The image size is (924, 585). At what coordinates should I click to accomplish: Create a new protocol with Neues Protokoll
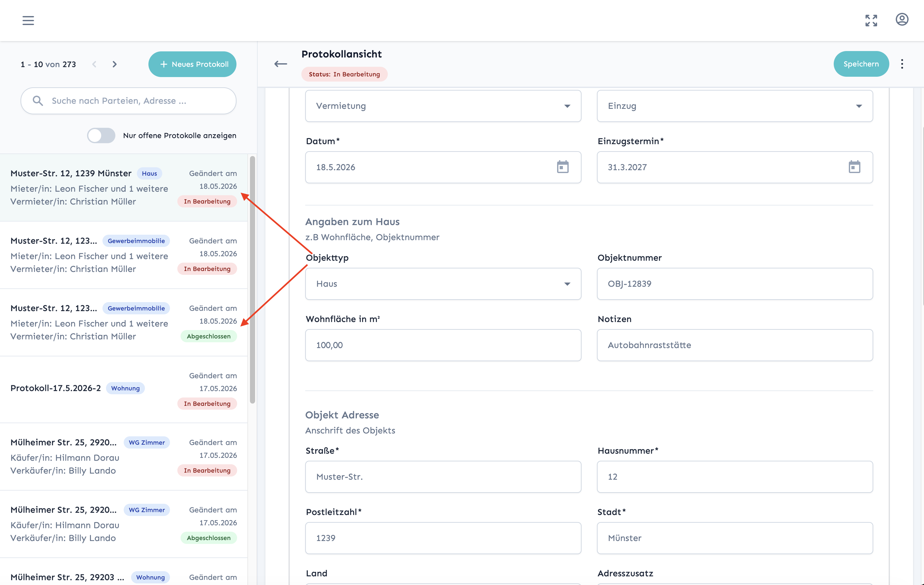tap(192, 64)
